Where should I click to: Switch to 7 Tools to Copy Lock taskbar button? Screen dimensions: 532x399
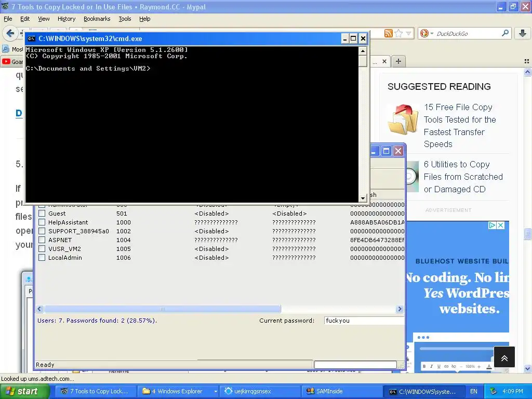tap(96, 391)
